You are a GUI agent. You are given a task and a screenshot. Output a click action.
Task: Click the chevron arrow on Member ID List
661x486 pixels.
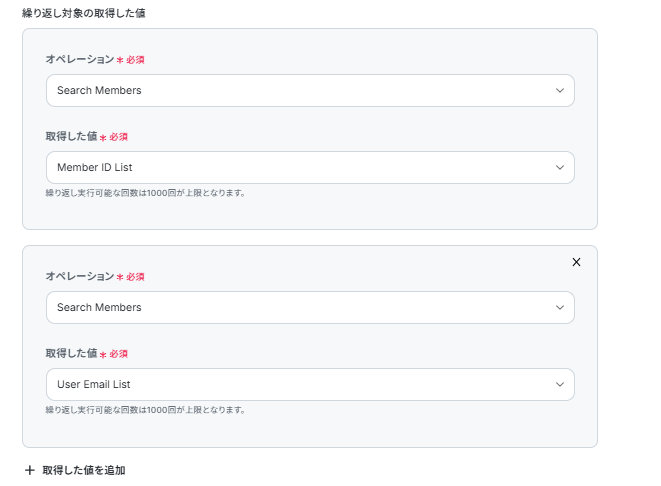click(559, 167)
